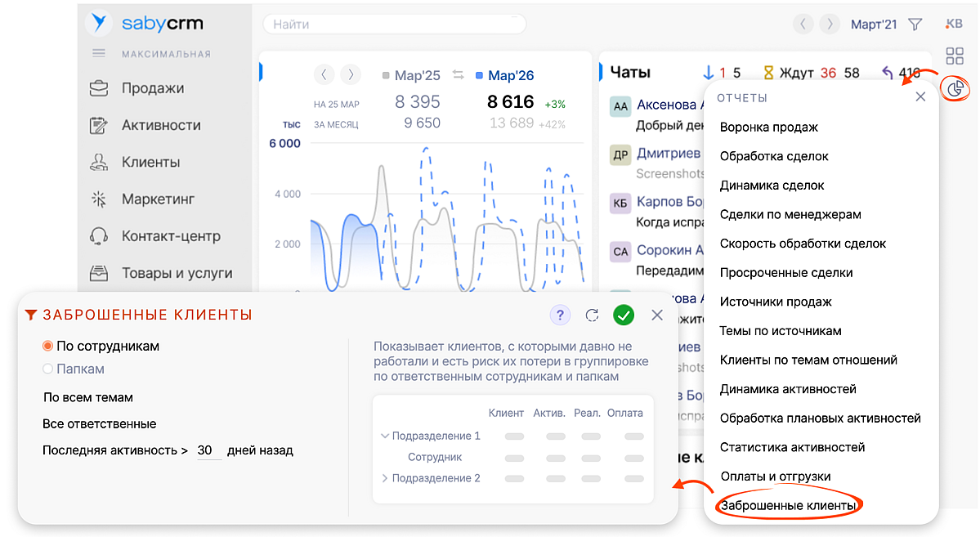Viewport: 980px width, 537px height.
Task: Toggle the Мар'26 chart series
Action: 503,75
